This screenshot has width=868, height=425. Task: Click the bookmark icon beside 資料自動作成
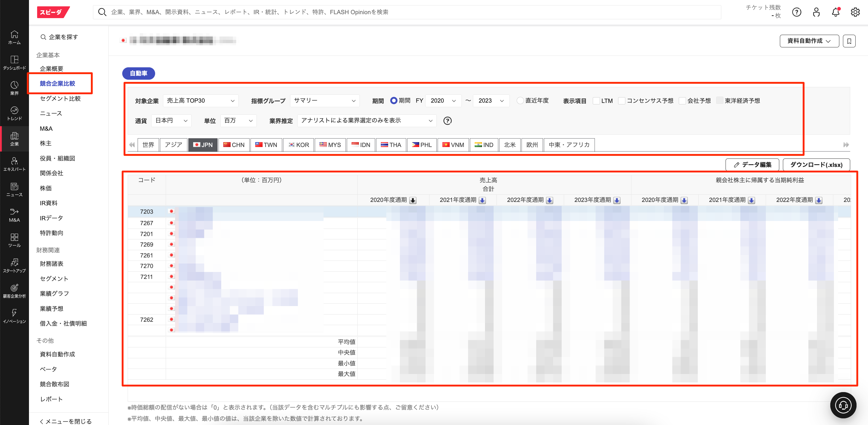[849, 41]
